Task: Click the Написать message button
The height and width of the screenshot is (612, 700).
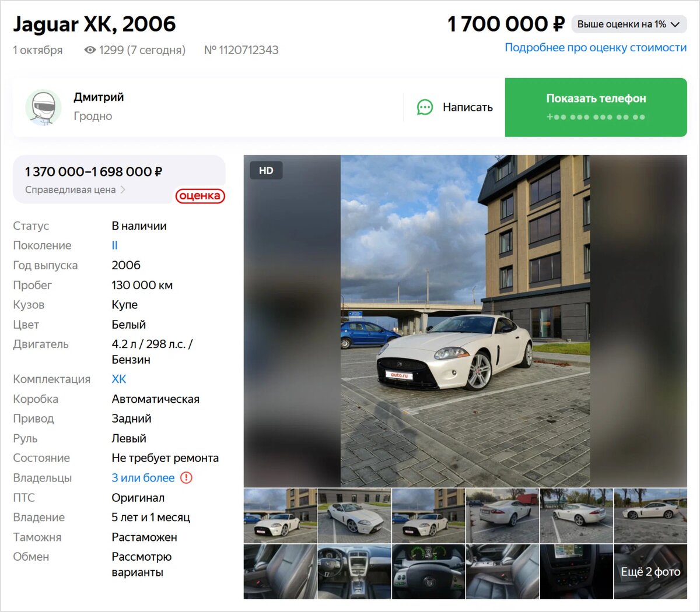Action: 455,107
